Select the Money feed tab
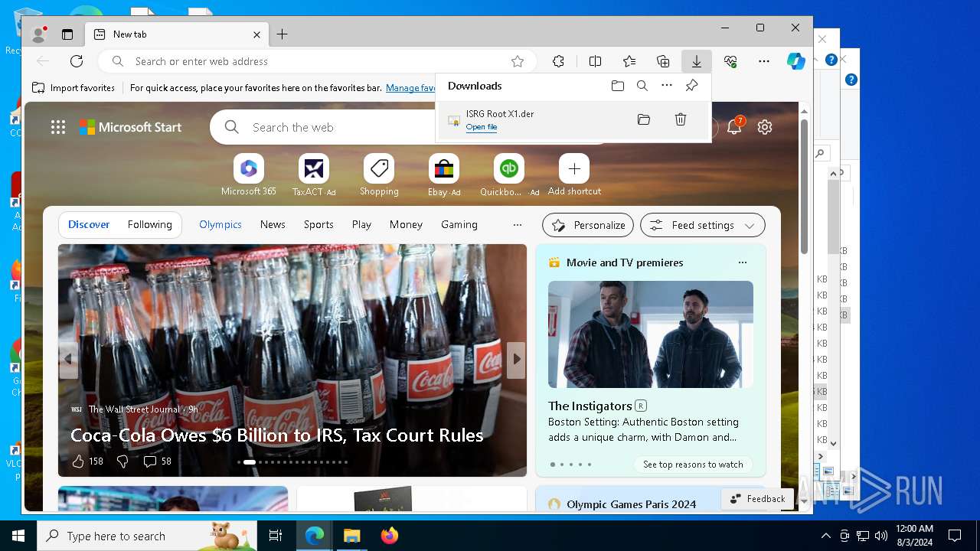This screenshot has height=551, width=980. click(x=406, y=224)
